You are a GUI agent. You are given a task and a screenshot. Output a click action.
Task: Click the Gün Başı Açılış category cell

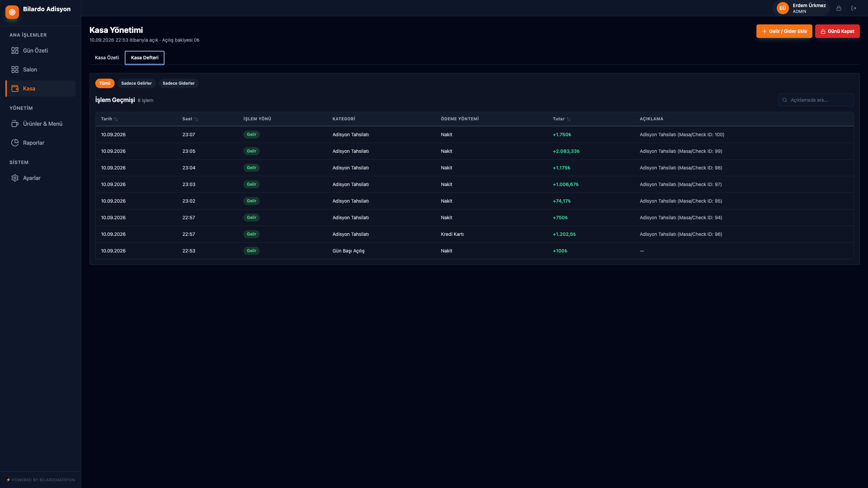349,251
